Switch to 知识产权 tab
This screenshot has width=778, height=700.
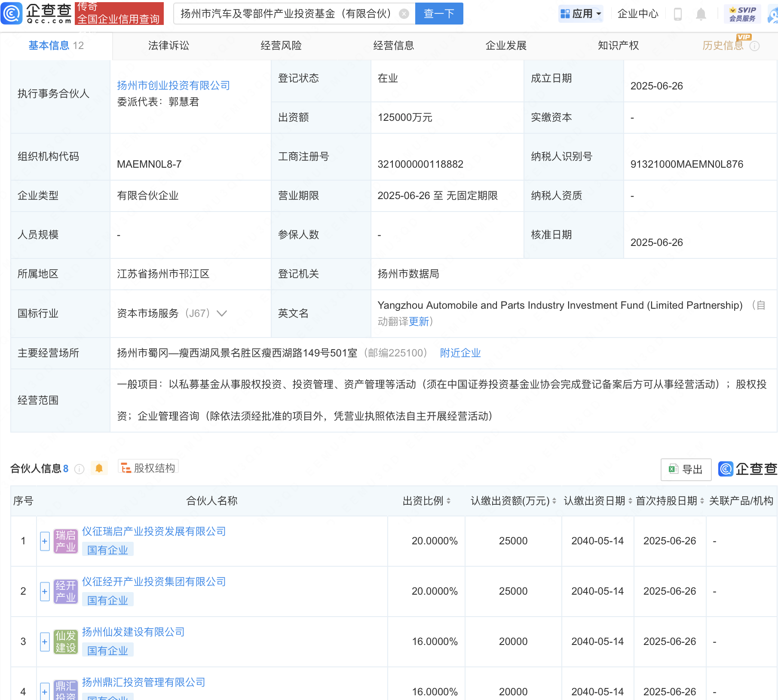618,46
